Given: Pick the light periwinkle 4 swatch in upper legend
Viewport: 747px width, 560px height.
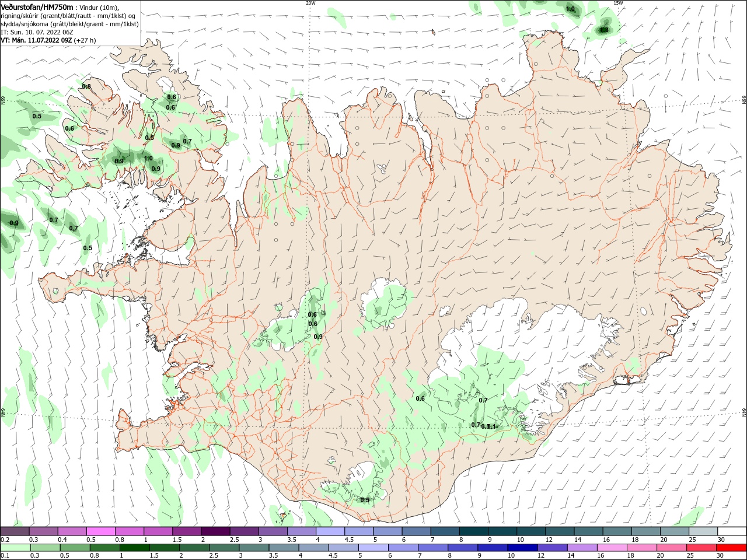Looking at the screenshot, I should tap(330, 531).
